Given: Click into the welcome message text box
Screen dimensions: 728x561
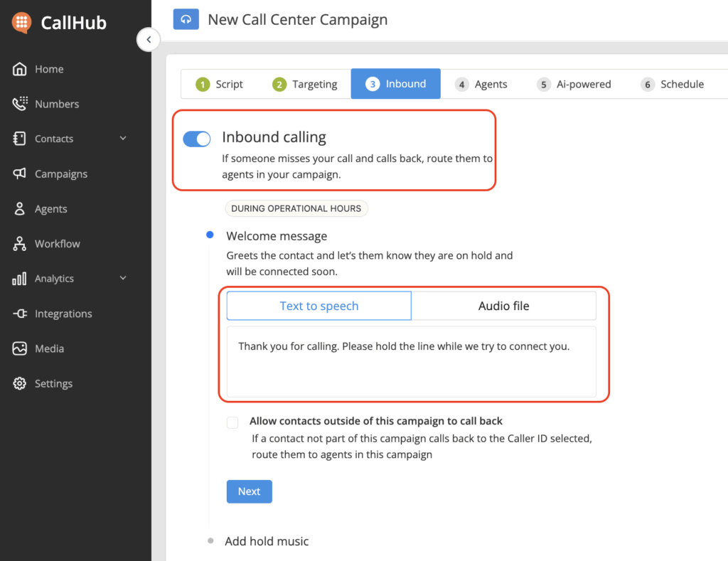Looking at the screenshot, I should pos(411,361).
